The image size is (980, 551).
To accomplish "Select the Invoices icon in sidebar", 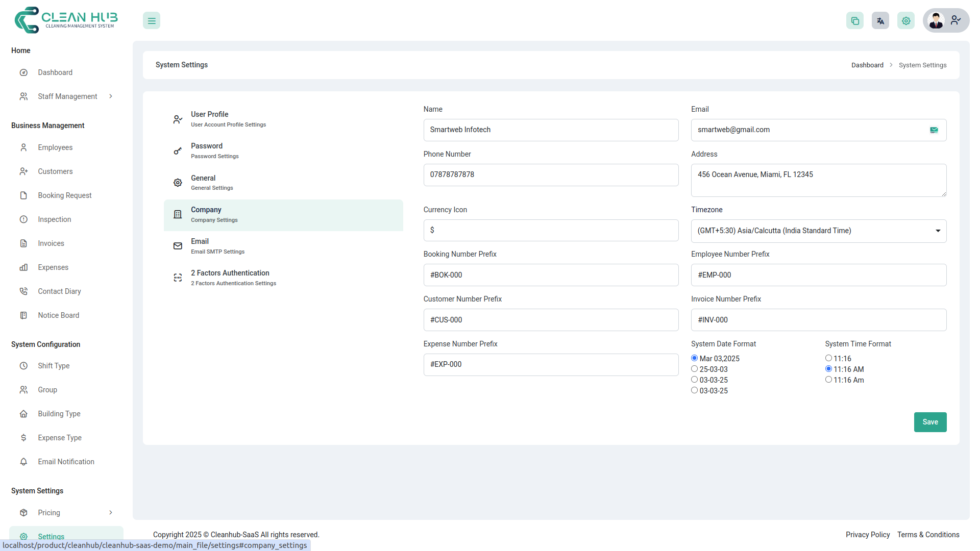I will 23,243.
